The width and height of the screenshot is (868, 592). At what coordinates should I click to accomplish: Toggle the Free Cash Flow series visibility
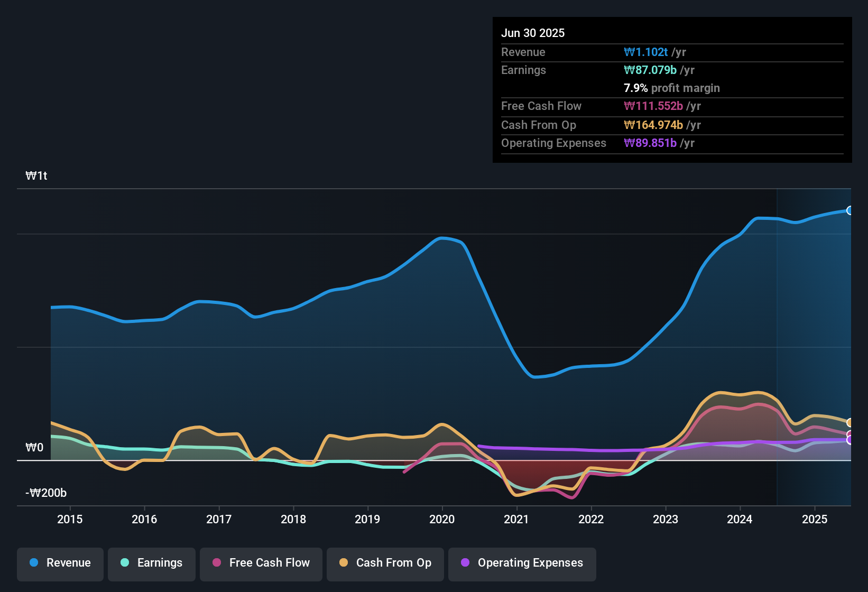(261, 563)
